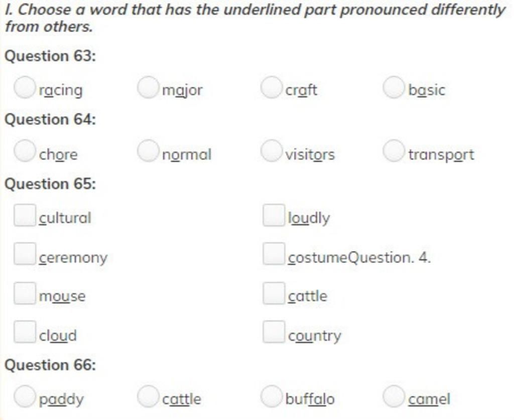Pick 'transport' for Question 64

[x=394, y=151]
